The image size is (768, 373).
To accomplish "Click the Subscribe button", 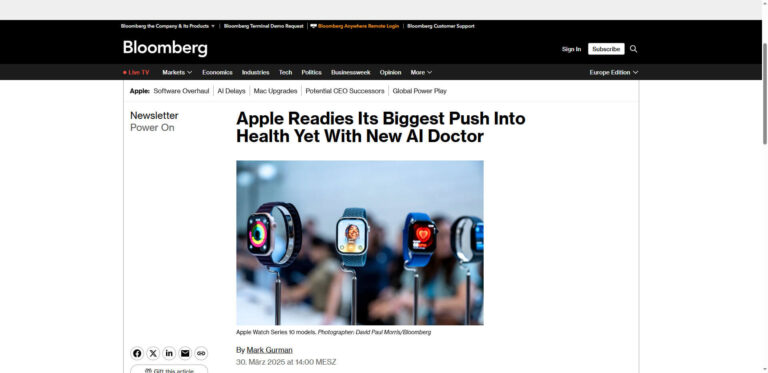I will pos(606,49).
